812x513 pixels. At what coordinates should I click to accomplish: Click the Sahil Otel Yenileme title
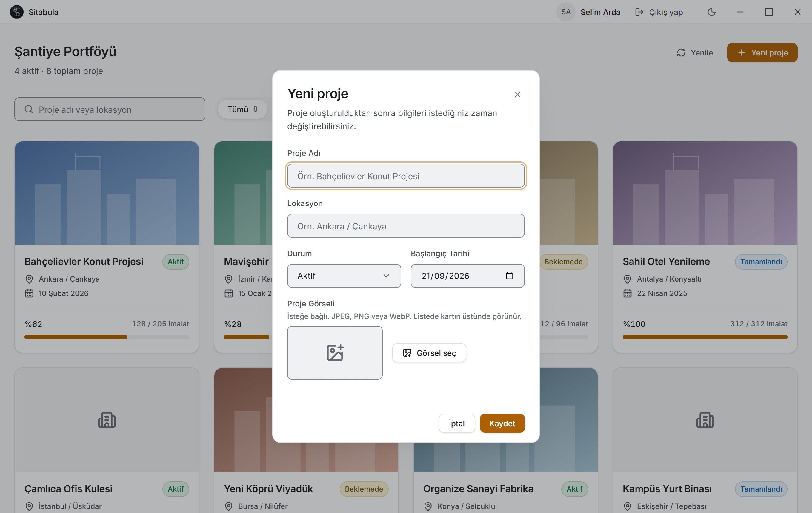(666, 262)
